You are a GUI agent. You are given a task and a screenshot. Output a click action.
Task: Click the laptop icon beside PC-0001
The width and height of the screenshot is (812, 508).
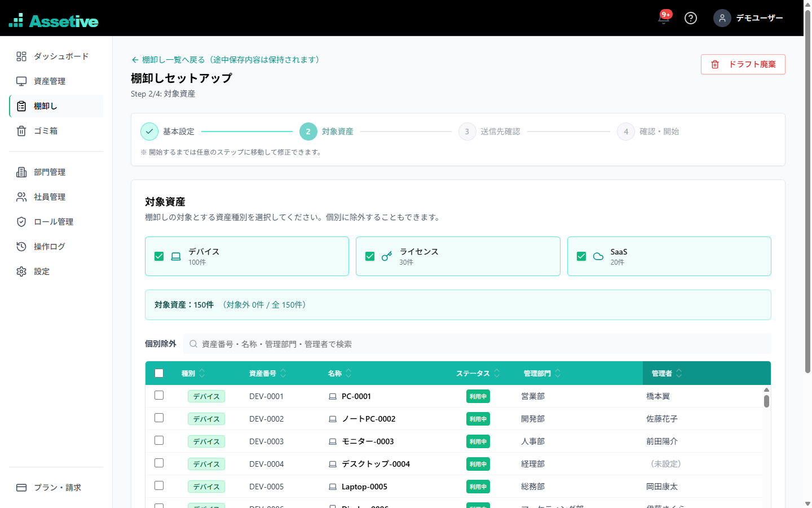point(333,397)
